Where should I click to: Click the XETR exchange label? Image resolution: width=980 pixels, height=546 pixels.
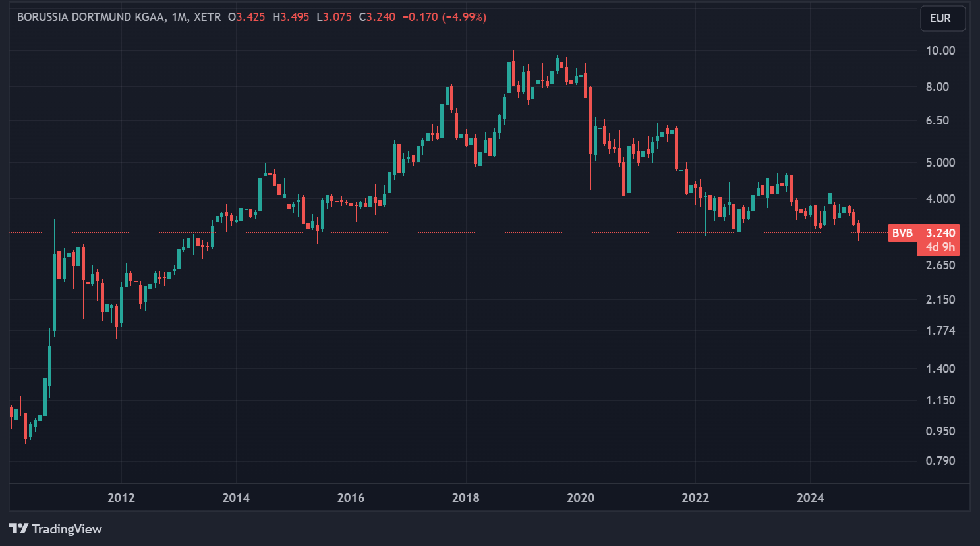(x=208, y=17)
